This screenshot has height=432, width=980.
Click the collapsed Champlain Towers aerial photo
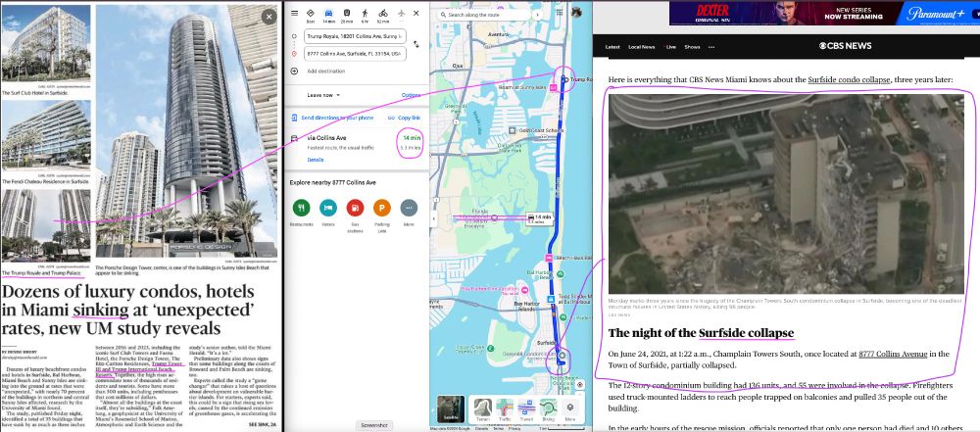[x=786, y=194]
